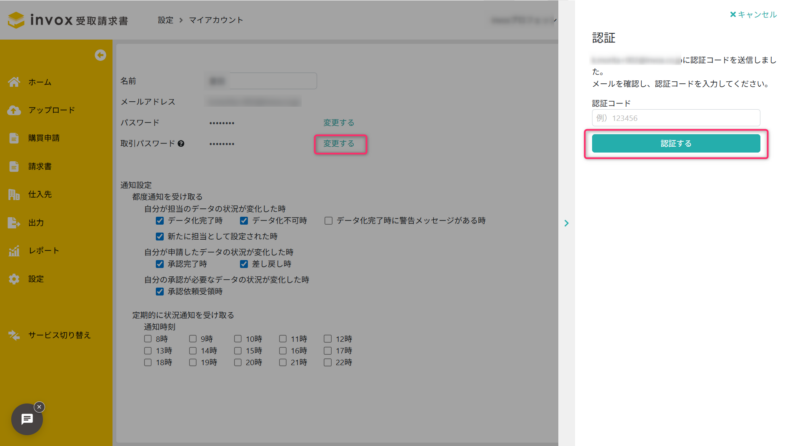800x446 pixels.
Task: Open 購買申請 menu item
Action: [44, 138]
